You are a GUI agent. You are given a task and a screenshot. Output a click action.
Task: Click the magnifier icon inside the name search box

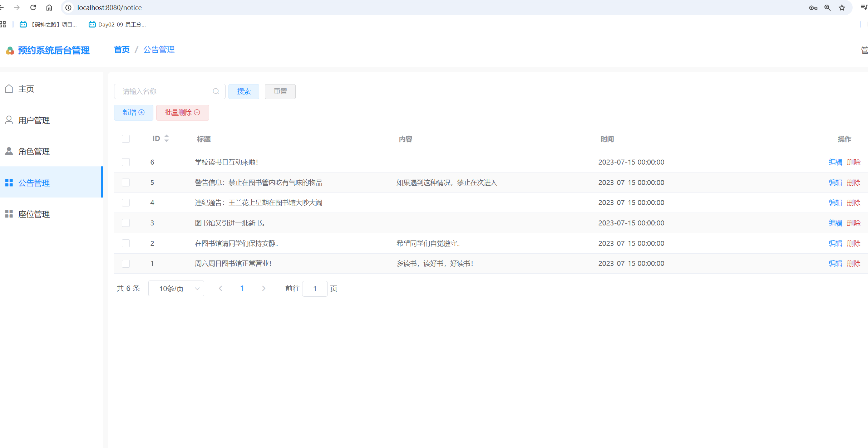click(x=216, y=91)
